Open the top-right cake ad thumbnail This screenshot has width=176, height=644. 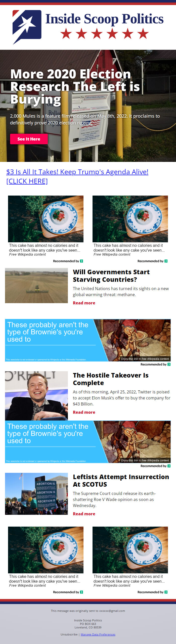click(x=130, y=219)
